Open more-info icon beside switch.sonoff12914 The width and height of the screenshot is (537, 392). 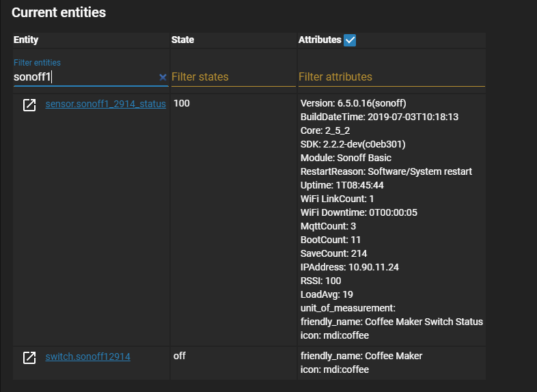pos(29,357)
